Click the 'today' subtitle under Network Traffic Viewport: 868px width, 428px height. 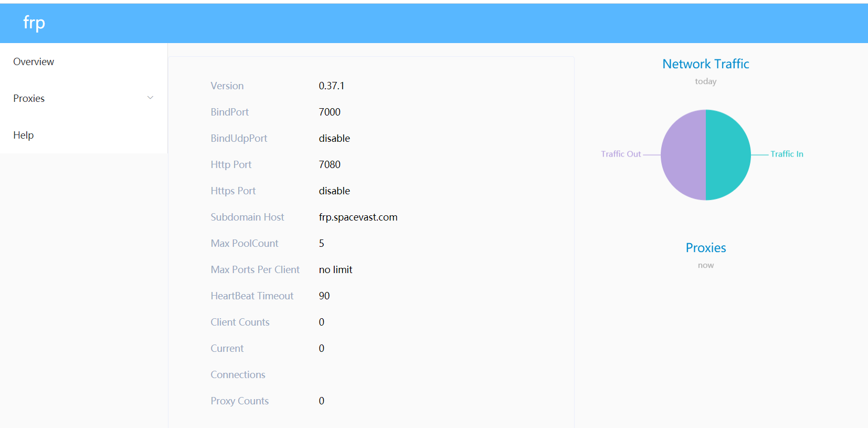[705, 81]
